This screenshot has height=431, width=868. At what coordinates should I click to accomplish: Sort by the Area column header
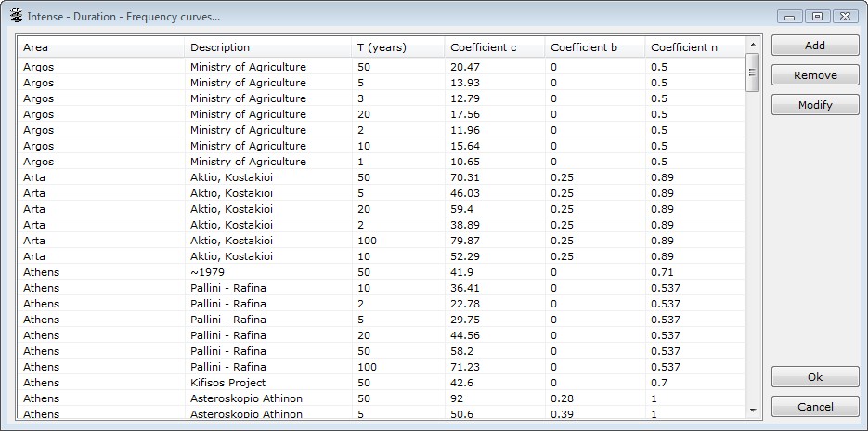click(101, 47)
